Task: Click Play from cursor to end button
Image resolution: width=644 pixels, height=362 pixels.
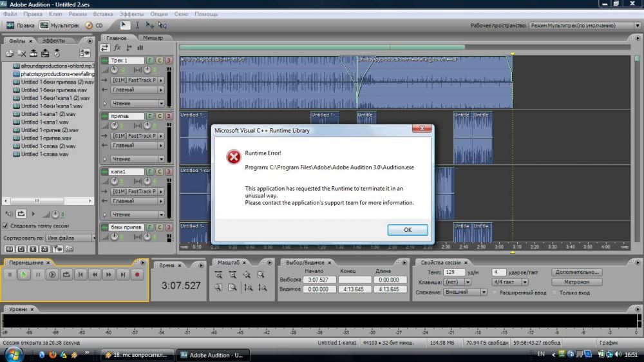Action: coord(52,274)
